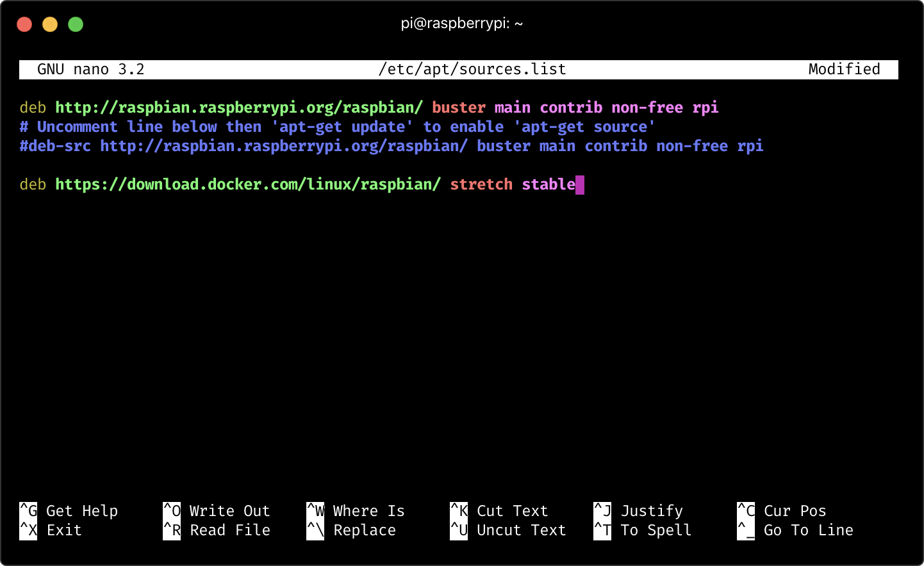Click the ^C Cur Pos shortcut
The image size is (924, 566).
[x=782, y=511]
